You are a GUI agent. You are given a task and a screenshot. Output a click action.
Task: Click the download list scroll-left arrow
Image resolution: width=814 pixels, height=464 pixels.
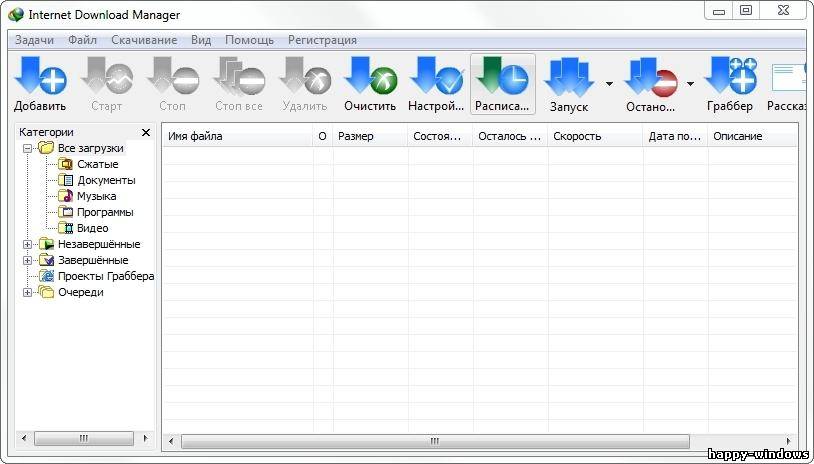172,441
